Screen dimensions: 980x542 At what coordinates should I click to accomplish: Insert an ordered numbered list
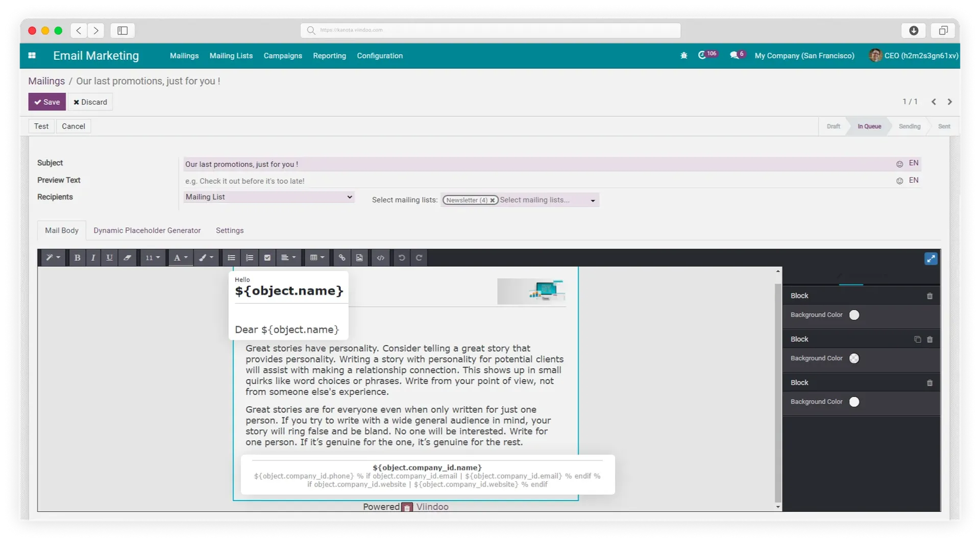pos(249,258)
